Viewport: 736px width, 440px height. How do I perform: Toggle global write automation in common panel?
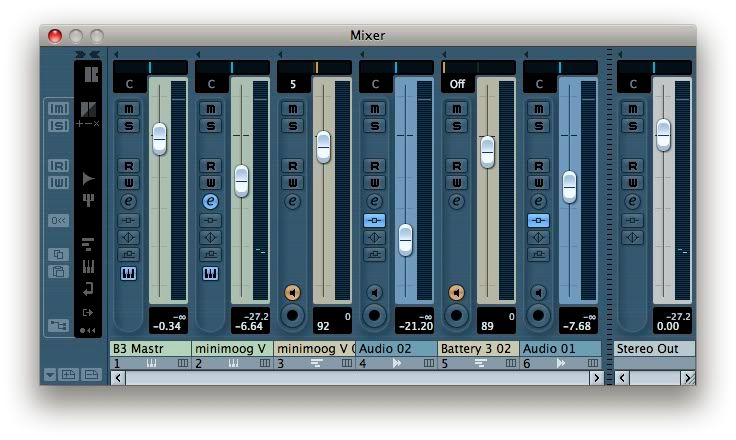pos(58,183)
